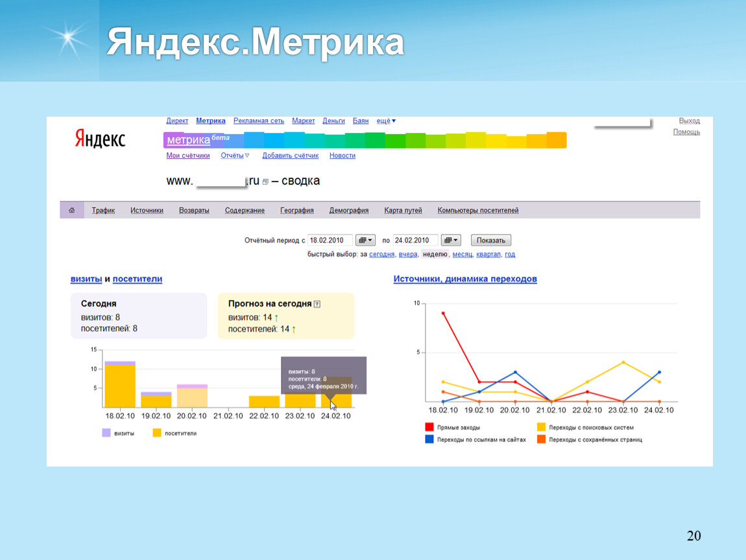Open the Помощь link
The width and height of the screenshot is (746, 560).
click(x=686, y=132)
